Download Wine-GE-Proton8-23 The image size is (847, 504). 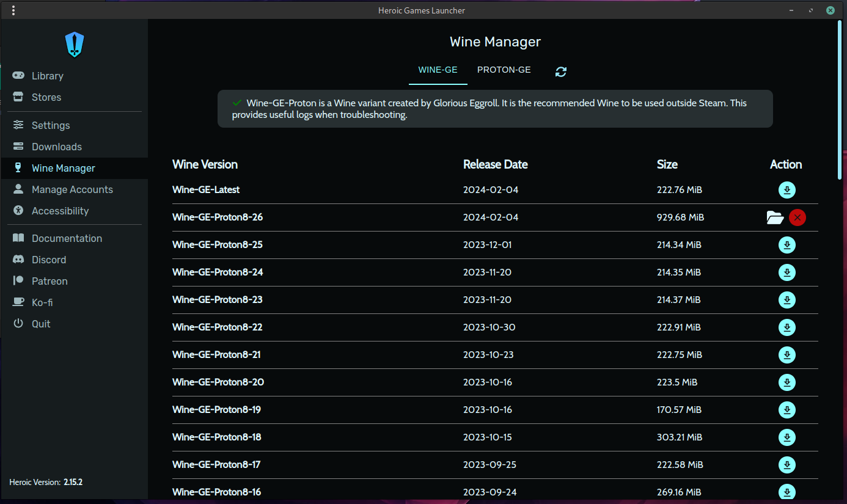pyautogui.click(x=787, y=300)
